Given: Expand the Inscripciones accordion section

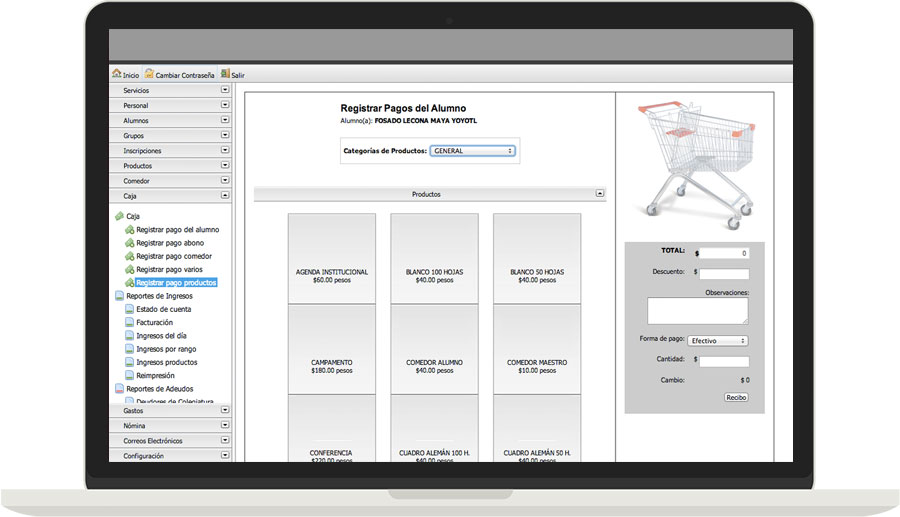Looking at the screenshot, I should click(x=225, y=150).
